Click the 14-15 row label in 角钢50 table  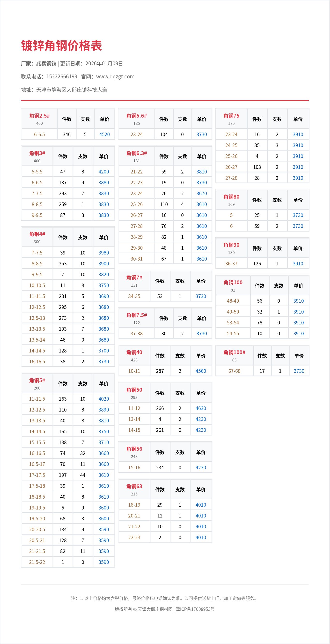[x=134, y=430]
